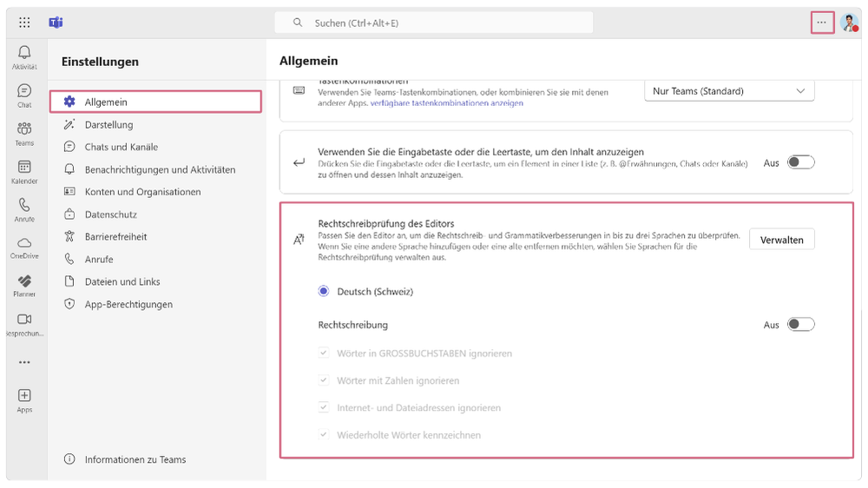Open the top-right settings and more ellipsis
The image size is (868, 488).
tap(822, 23)
